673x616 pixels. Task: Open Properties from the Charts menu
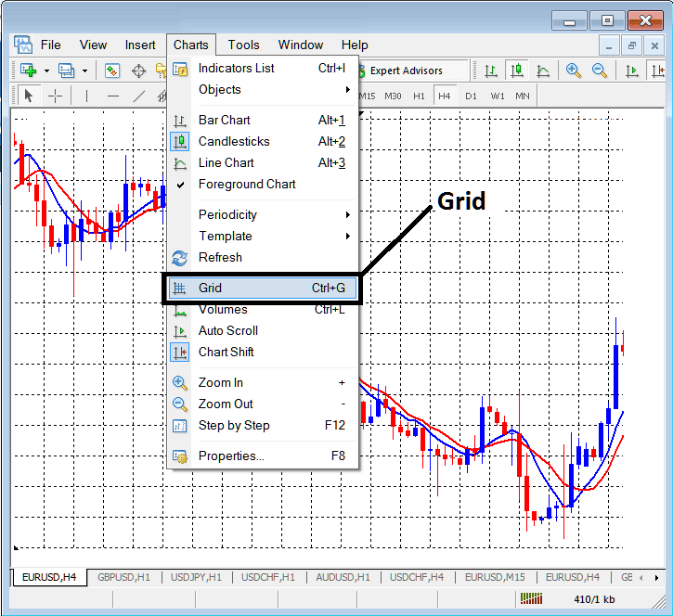tap(231, 456)
